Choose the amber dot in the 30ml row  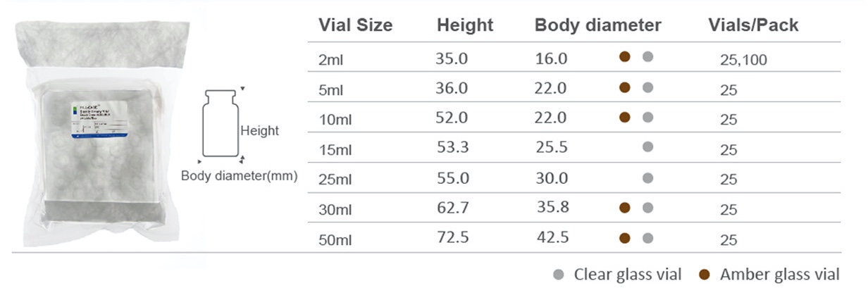click(624, 207)
